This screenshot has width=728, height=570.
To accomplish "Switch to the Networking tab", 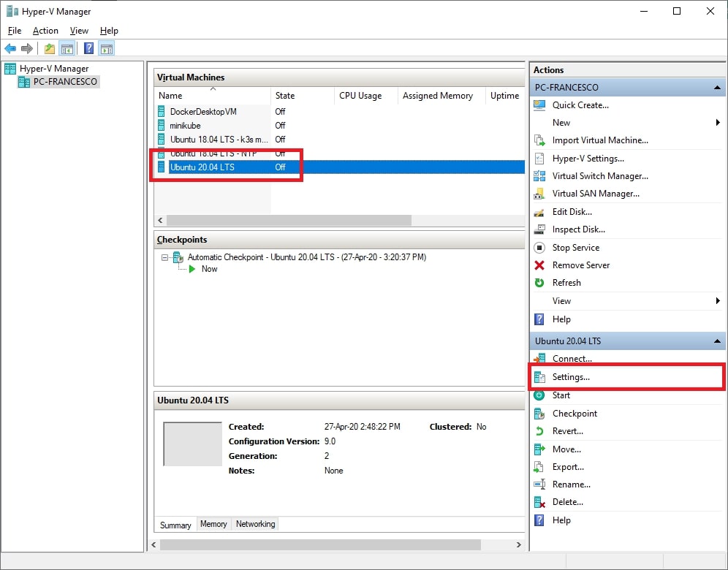I will click(255, 524).
